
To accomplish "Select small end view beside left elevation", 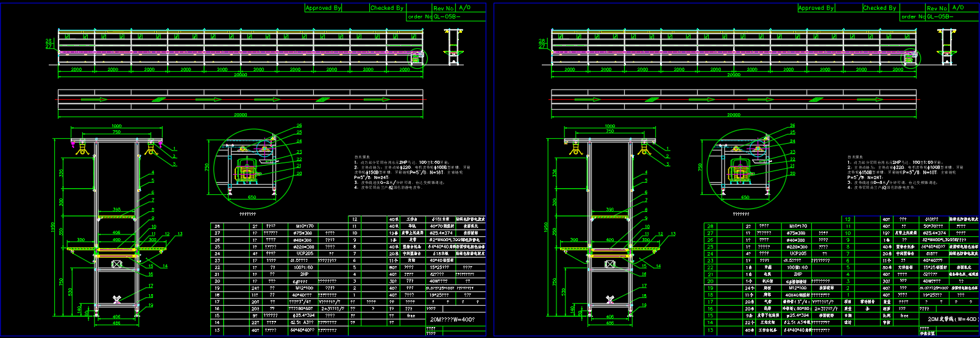I will 454,46.
